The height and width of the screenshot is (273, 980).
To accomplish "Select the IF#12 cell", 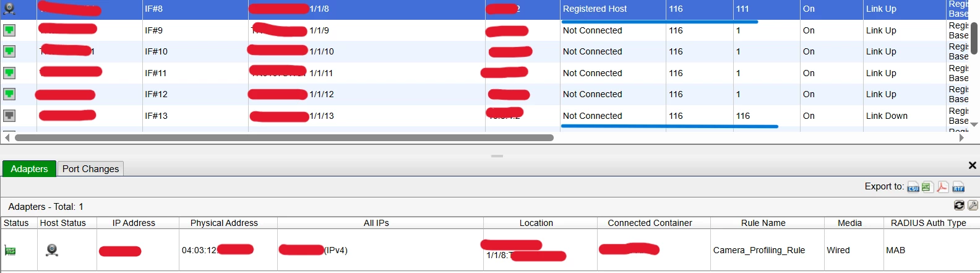I will pos(195,94).
